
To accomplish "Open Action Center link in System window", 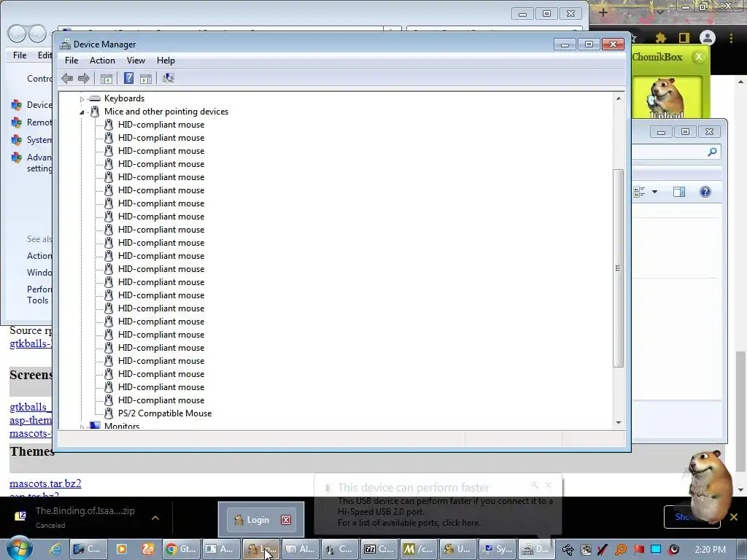I will point(39,256).
